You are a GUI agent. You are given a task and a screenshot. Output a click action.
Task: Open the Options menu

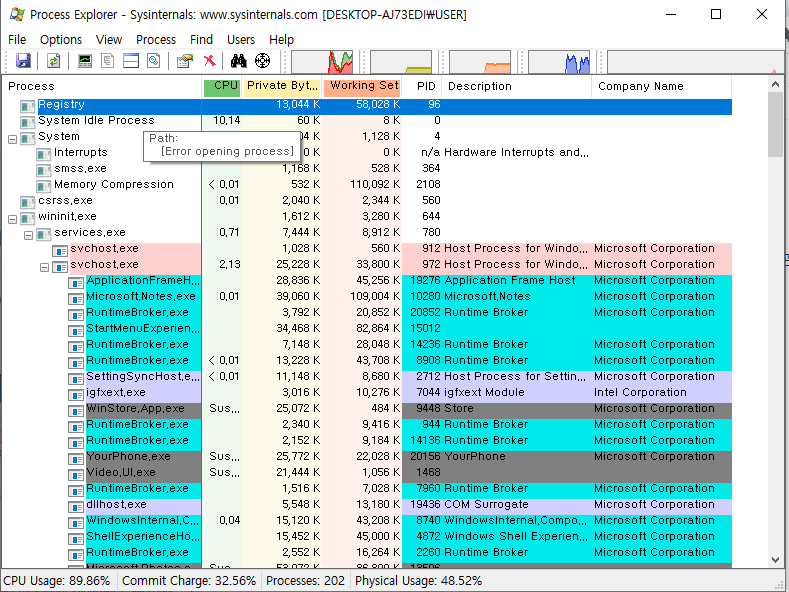click(61, 40)
